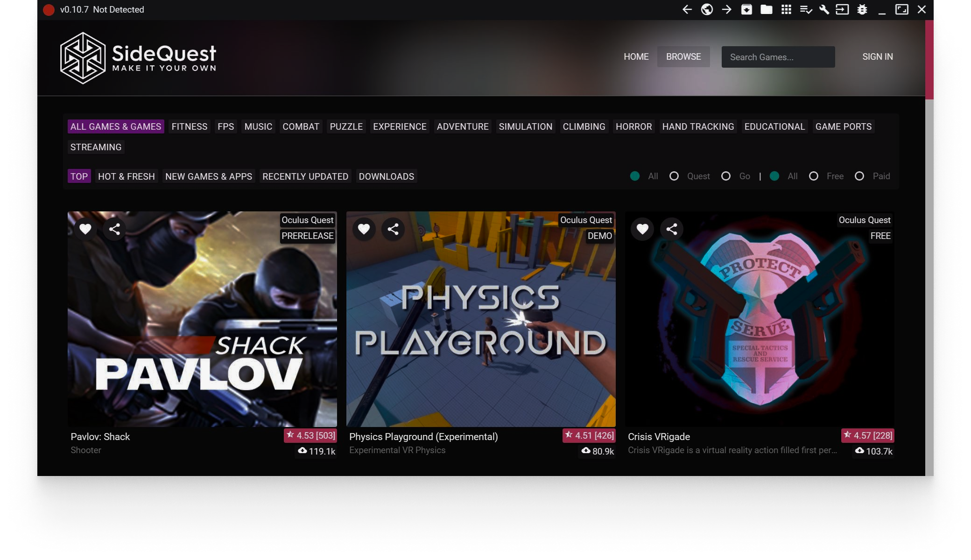Filter by MUSIC category

coord(258,126)
